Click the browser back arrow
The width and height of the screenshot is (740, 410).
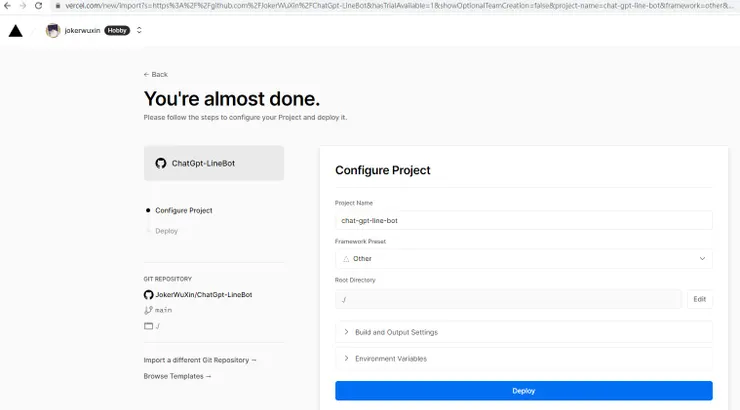8,6
